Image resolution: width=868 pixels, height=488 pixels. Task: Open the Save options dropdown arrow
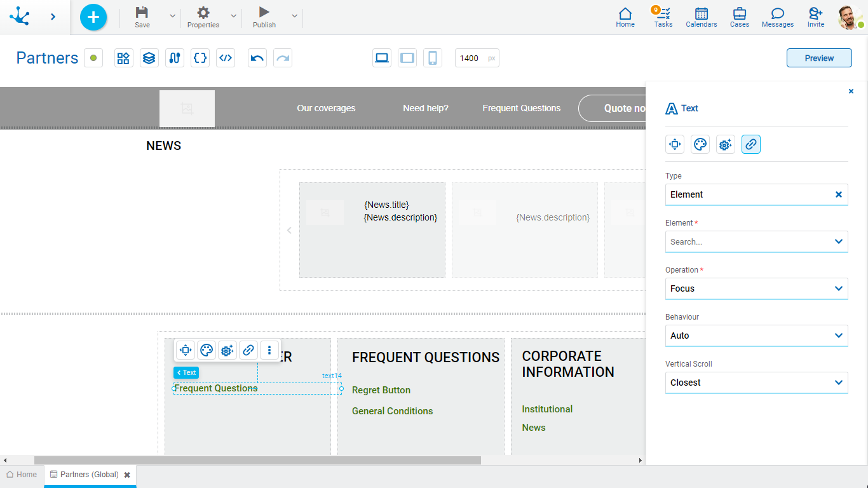coord(172,16)
